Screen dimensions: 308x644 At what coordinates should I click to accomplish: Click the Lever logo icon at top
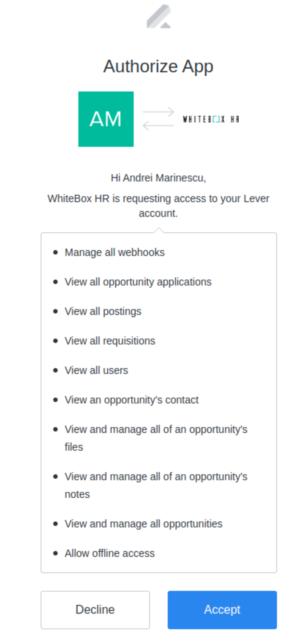coord(159,16)
